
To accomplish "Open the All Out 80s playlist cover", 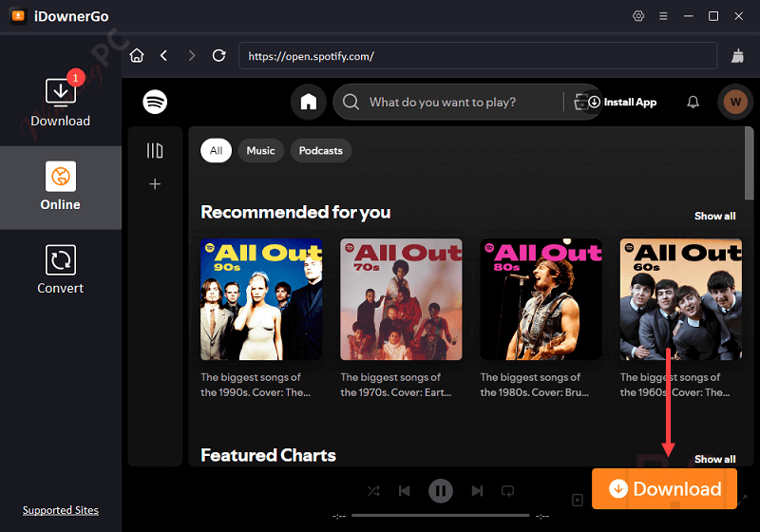I will point(541,298).
